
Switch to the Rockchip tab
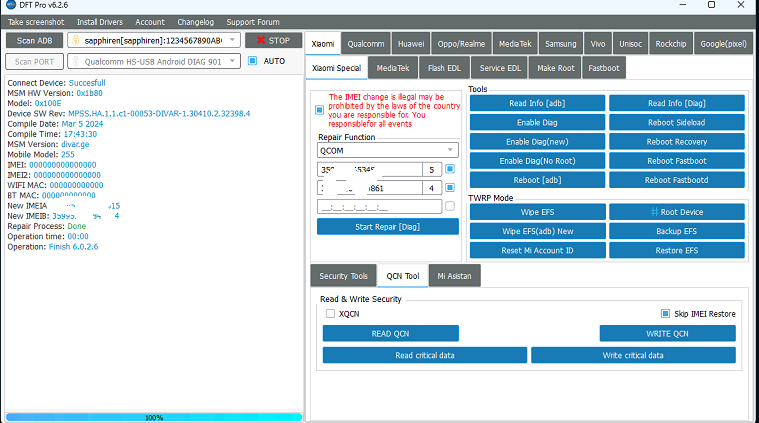click(x=671, y=44)
